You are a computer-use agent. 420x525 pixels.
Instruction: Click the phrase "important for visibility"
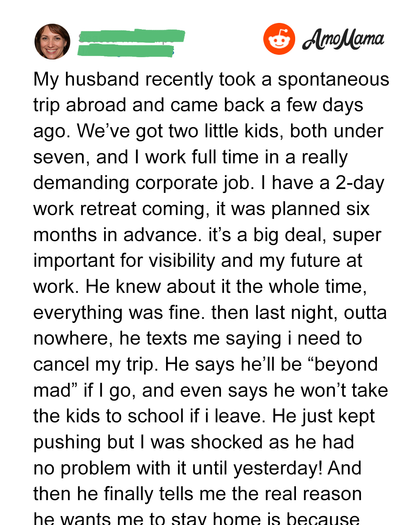click(124, 261)
